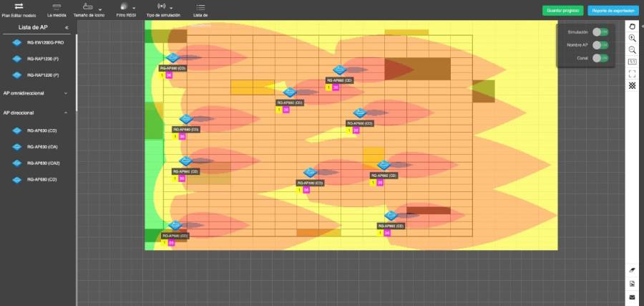This screenshot has width=644, height=306.
Task: Collapse the AP direccional section
Action: [x=66, y=113]
